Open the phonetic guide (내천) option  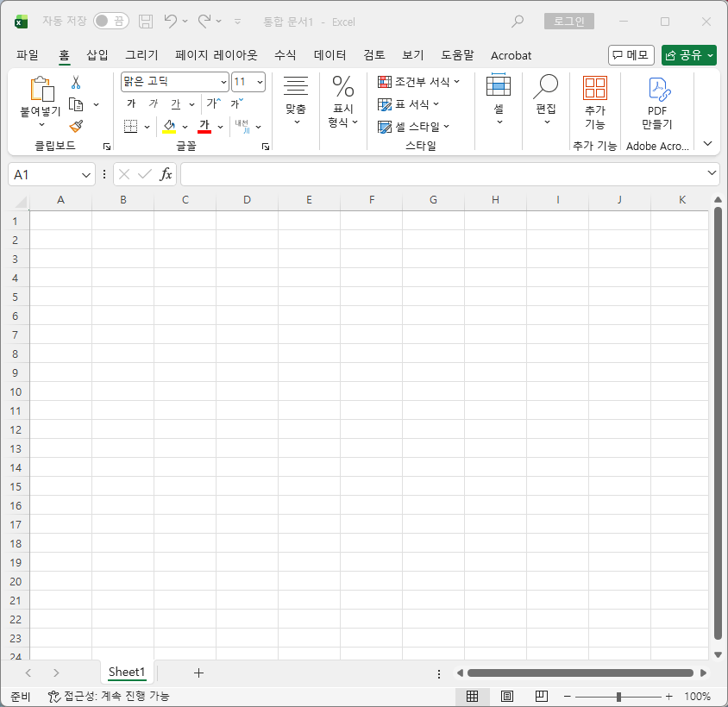pyautogui.click(x=242, y=126)
